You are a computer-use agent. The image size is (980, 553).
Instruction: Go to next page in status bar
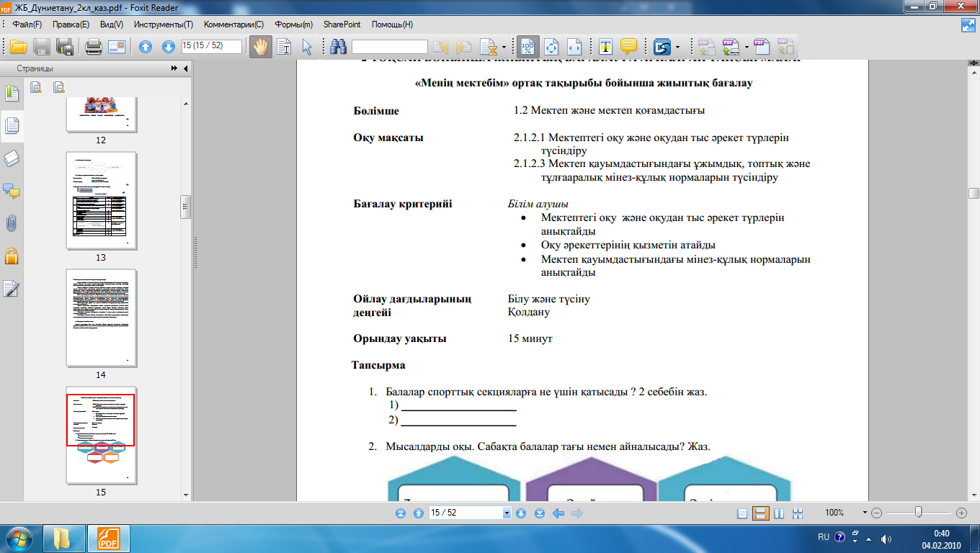tap(522, 513)
